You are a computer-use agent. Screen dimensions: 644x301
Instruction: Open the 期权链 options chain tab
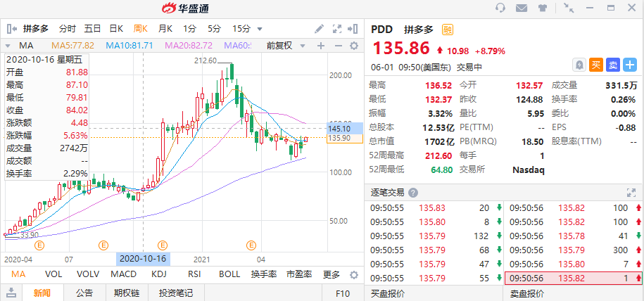coord(127,293)
